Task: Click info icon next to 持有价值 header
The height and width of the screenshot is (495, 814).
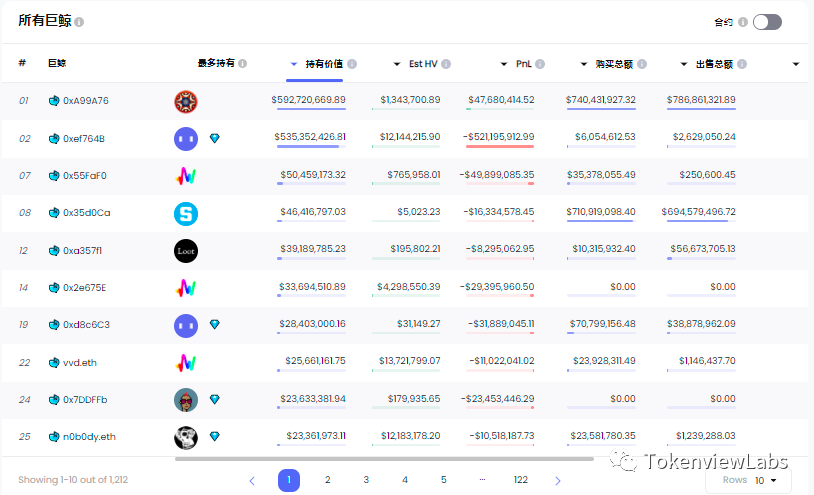Action: click(x=352, y=64)
